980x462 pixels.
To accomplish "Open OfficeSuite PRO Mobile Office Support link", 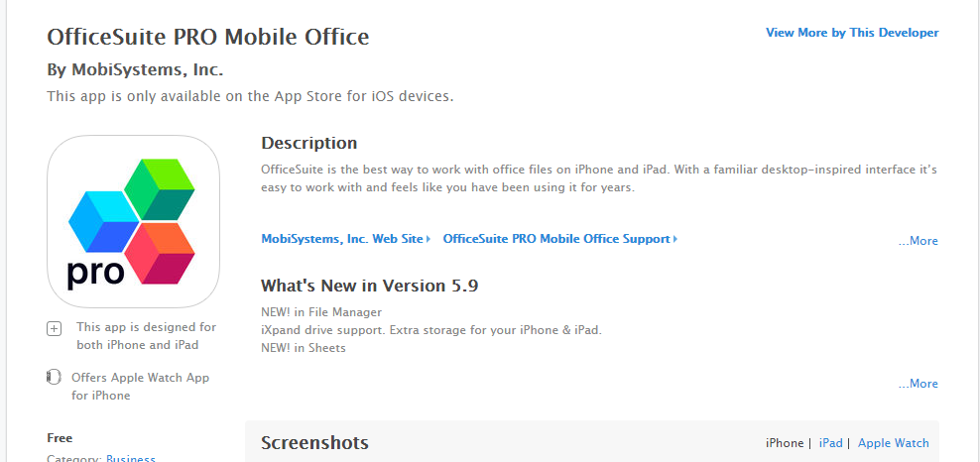I will pos(556,239).
